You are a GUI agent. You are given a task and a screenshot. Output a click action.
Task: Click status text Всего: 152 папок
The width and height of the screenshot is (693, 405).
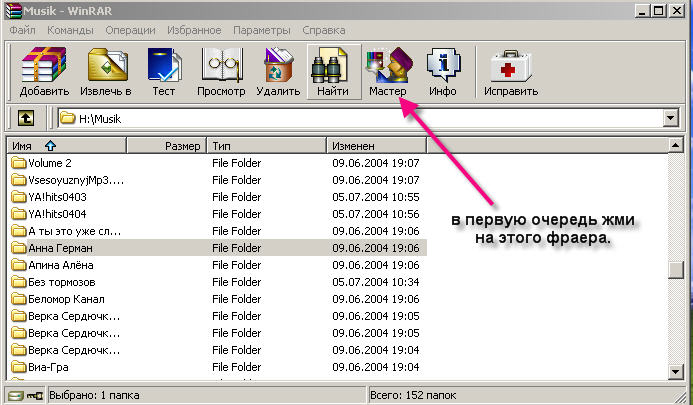[x=413, y=395]
